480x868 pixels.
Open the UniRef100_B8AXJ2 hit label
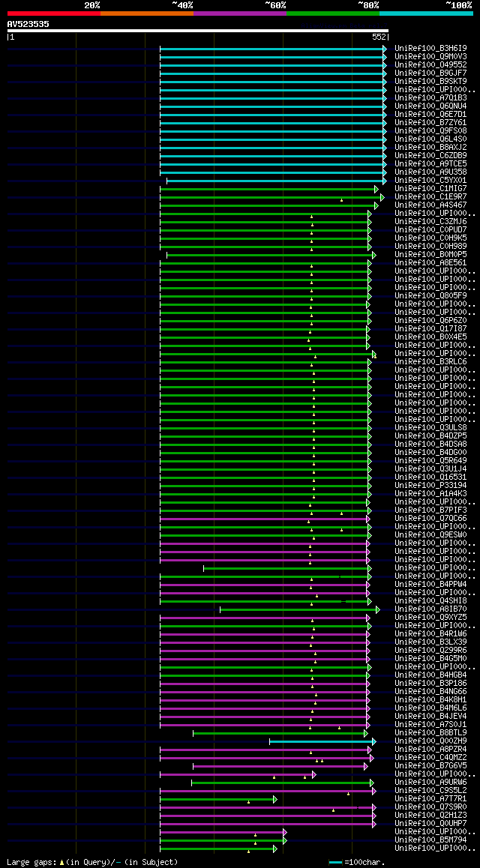click(x=430, y=147)
